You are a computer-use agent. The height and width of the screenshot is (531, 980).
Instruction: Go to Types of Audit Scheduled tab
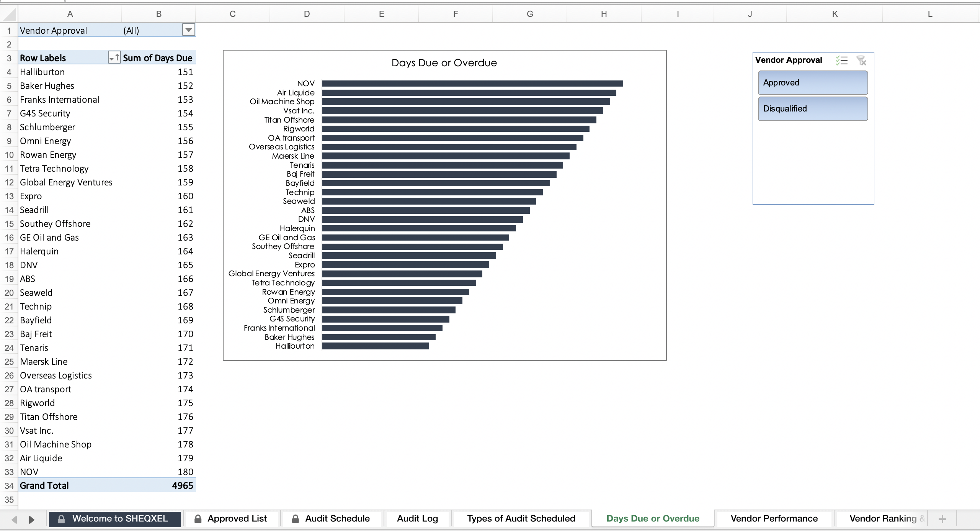(x=521, y=519)
